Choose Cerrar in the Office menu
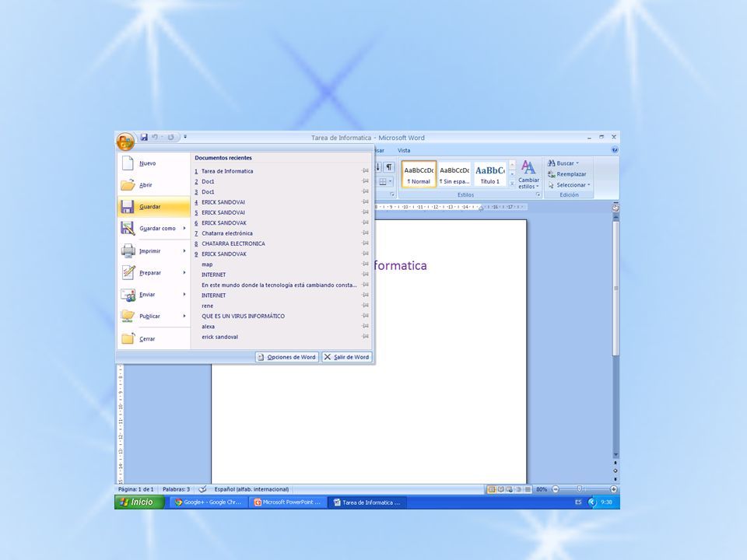The width and height of the screenshot is (747, 560). pos(153,339)
